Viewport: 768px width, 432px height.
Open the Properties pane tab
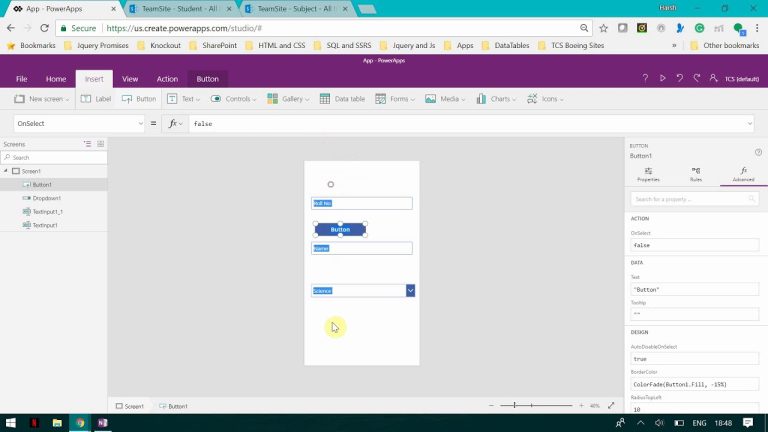tap(648, 174)
